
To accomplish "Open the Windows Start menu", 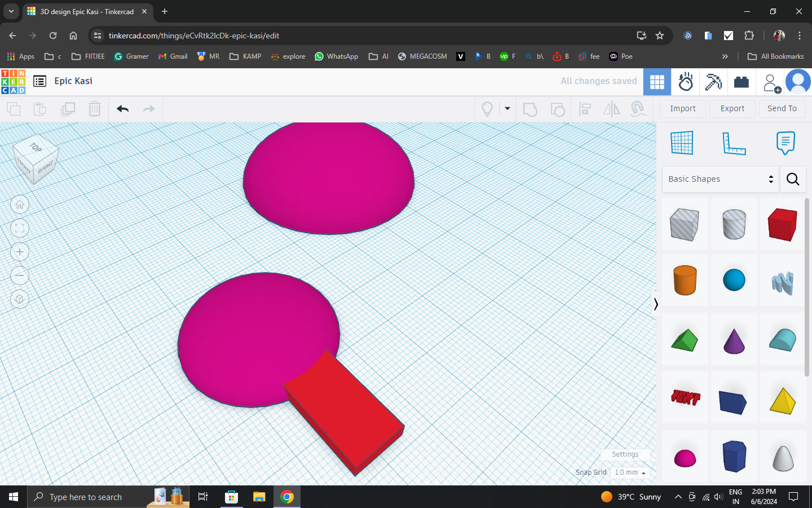I will [14, 497].
